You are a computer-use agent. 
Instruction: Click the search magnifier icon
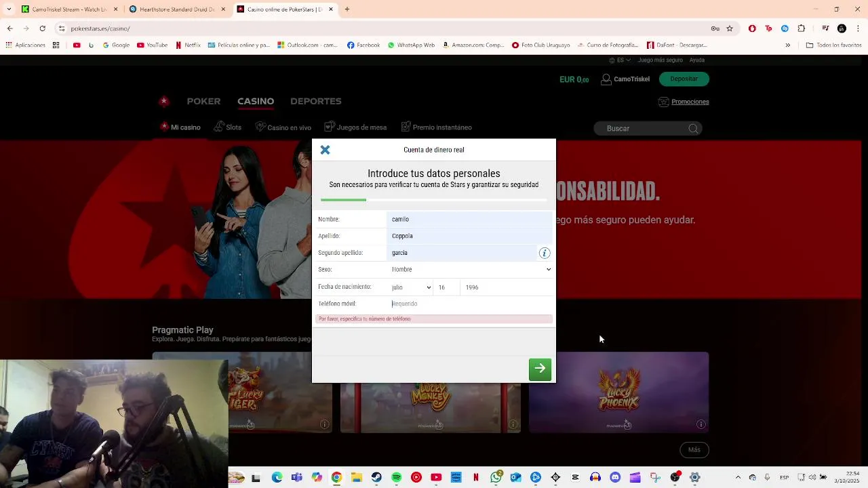tap(693, 128)
